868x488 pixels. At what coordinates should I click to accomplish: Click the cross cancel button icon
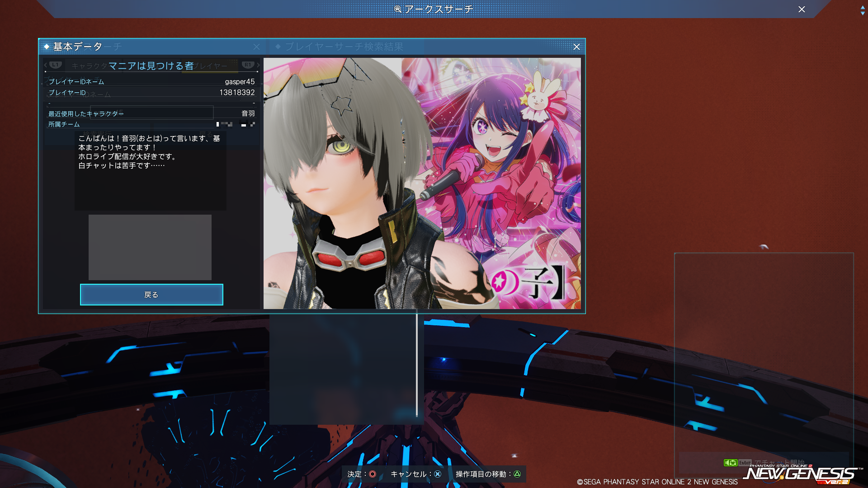438,474
